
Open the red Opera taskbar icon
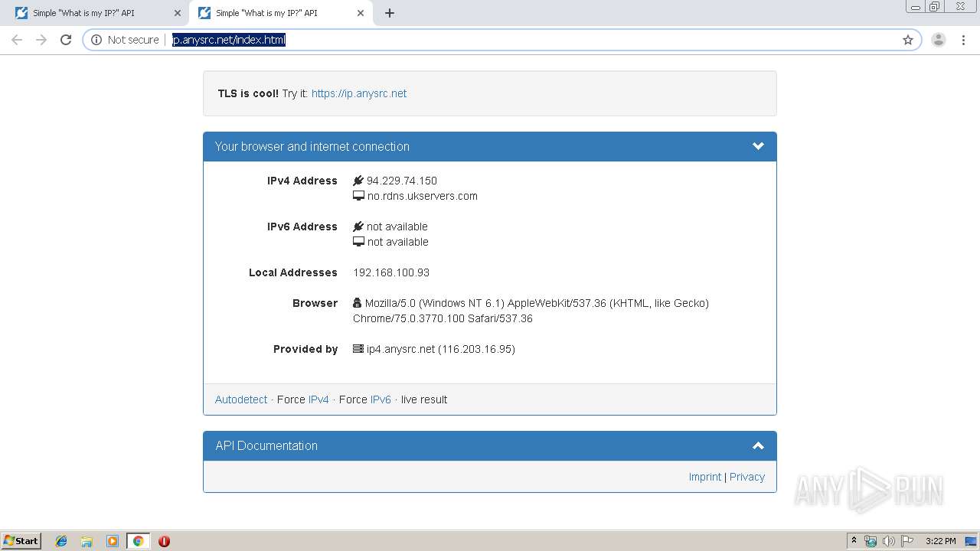point(164,541)
